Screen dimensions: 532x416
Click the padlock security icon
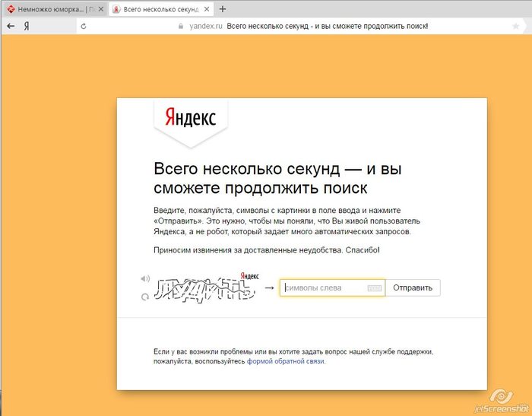pyautogui.click(x=181, y=26)
